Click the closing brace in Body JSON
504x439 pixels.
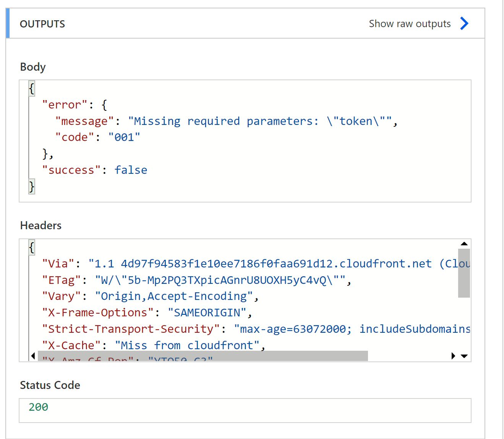point(32,187)
